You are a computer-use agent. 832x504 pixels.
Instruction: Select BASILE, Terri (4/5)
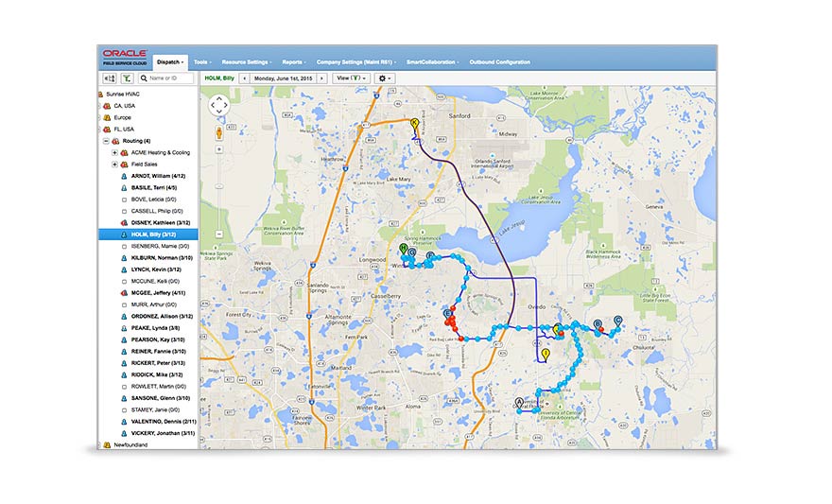[x=154, y=188]
